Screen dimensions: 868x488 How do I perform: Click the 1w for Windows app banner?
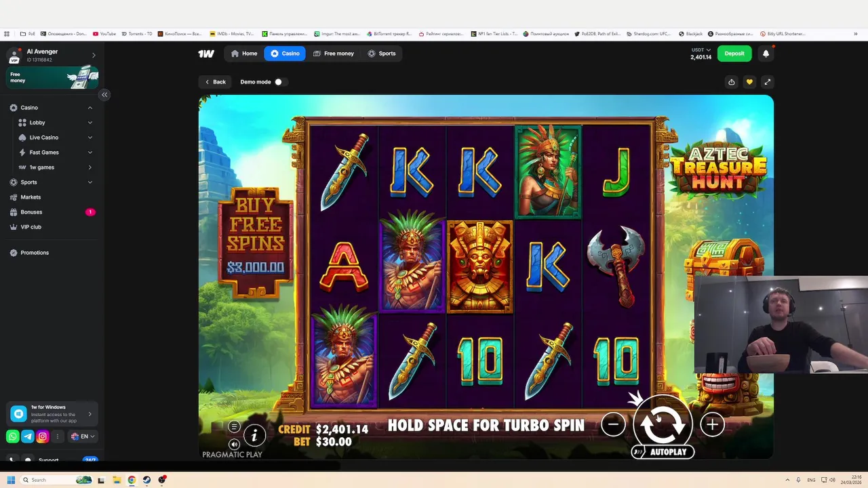point(52,414)
